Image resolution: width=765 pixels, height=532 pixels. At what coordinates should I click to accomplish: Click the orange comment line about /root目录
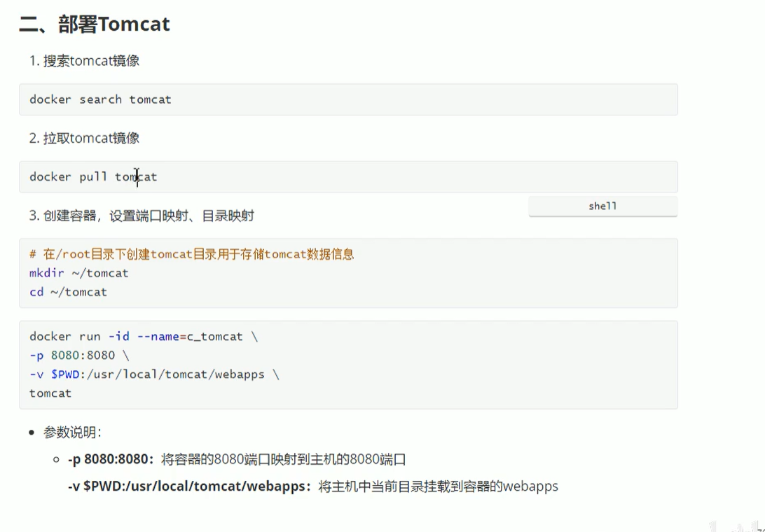click(x=191, y=254)
